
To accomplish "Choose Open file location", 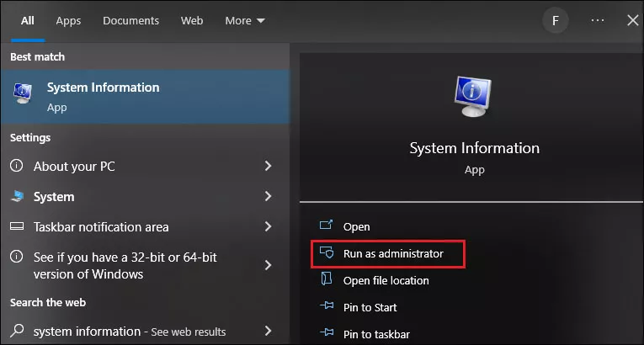I will 386,280.
